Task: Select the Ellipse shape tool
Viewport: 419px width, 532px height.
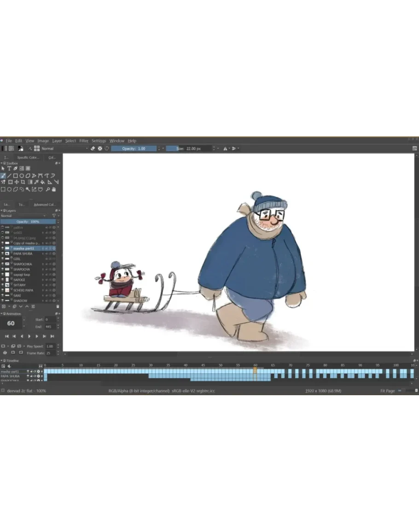Action: 22,175
